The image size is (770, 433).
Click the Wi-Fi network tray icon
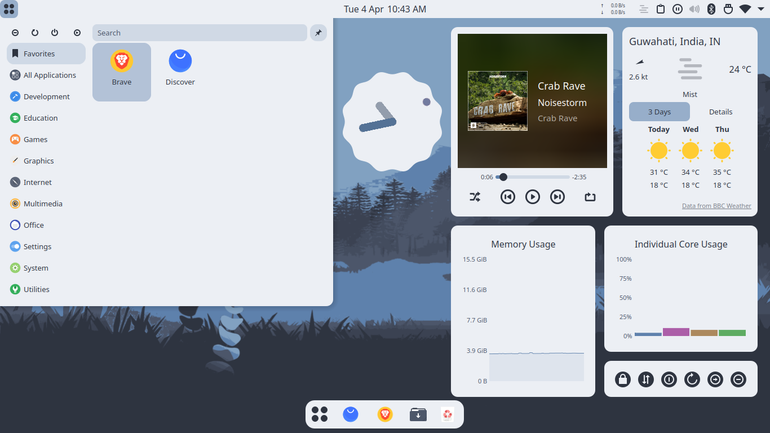(x=745, y=9)
